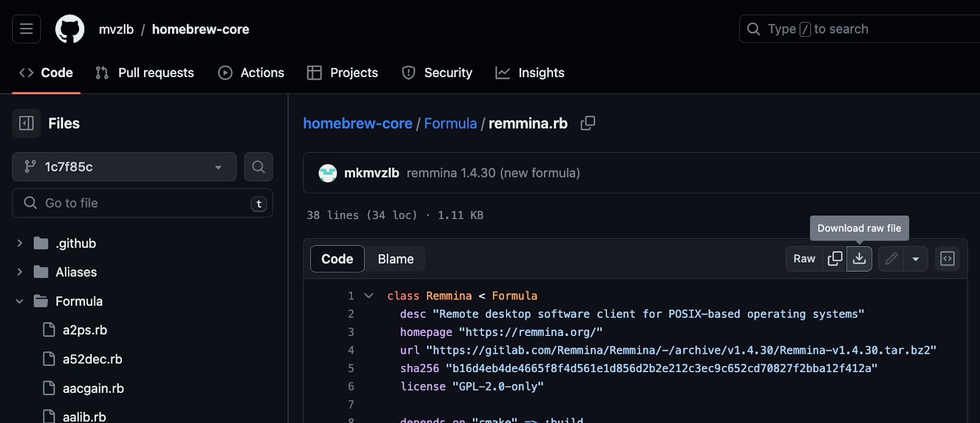The image size is (980, 423).
Task: Expand the .github folder
Action: [20, 243]
